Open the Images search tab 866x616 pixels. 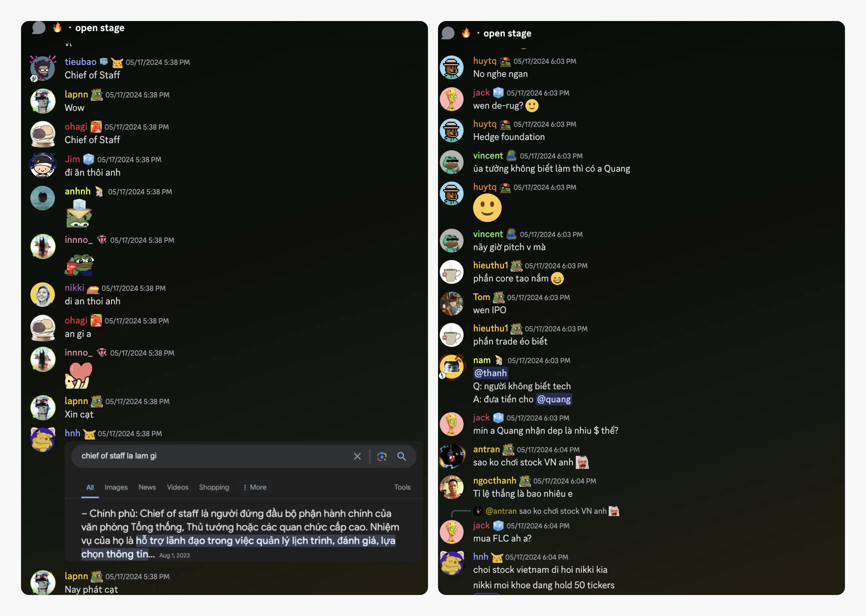click(x=116, y=487)
